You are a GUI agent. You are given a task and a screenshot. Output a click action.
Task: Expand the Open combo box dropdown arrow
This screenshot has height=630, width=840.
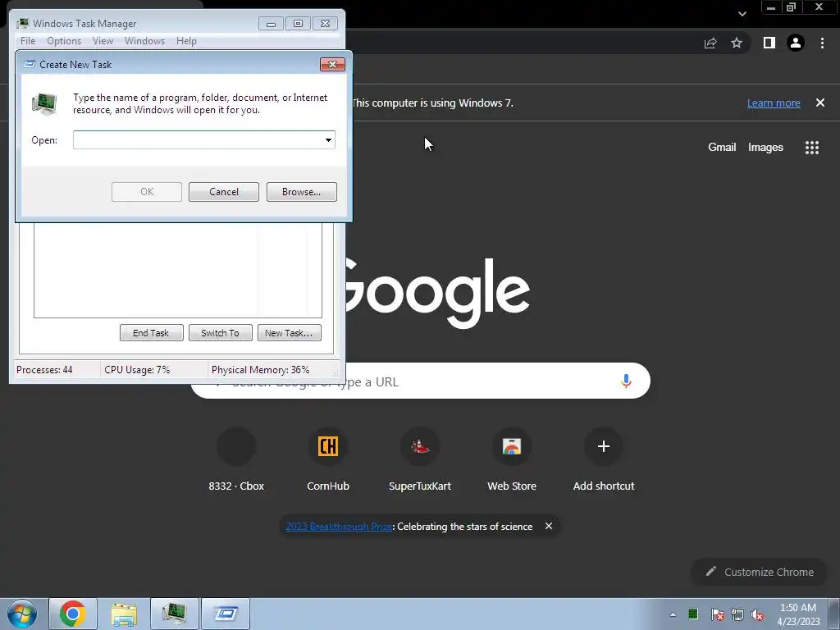(x=328, y=139)
